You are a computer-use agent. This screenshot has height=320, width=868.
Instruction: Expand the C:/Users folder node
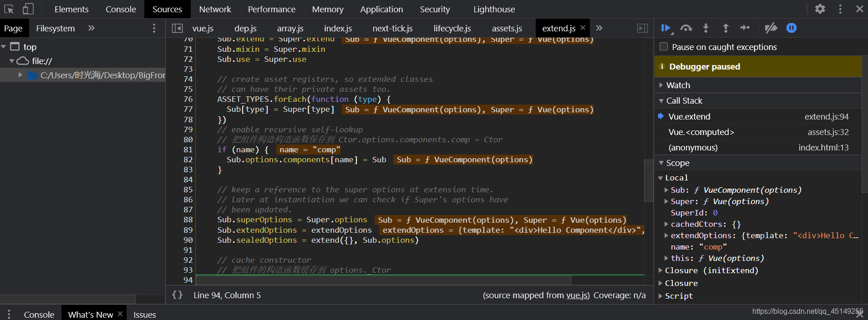[x=20, y=75]
